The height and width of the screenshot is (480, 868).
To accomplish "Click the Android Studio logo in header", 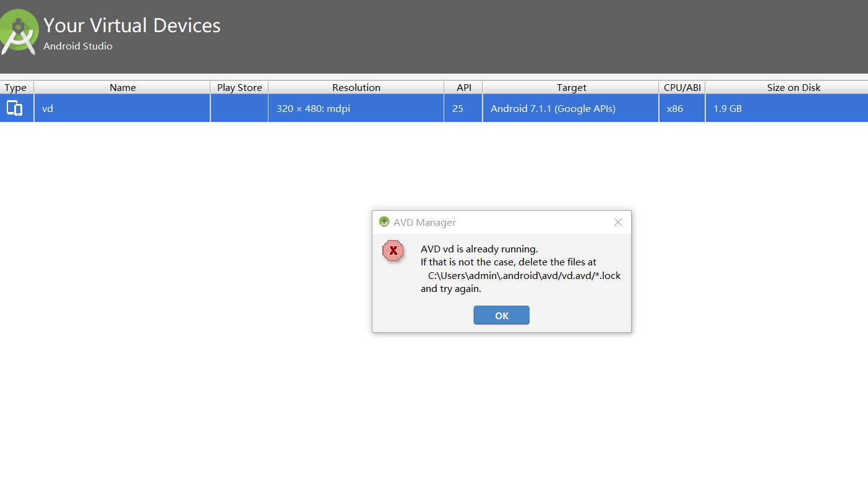I will 19,32.
